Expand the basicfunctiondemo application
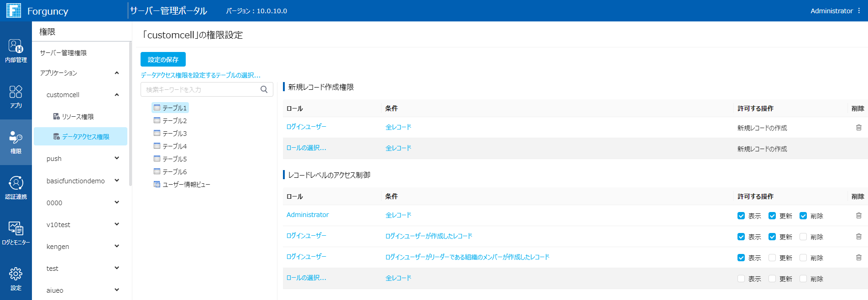Screen dimensions: 868x300 click(x=117, y=181)
